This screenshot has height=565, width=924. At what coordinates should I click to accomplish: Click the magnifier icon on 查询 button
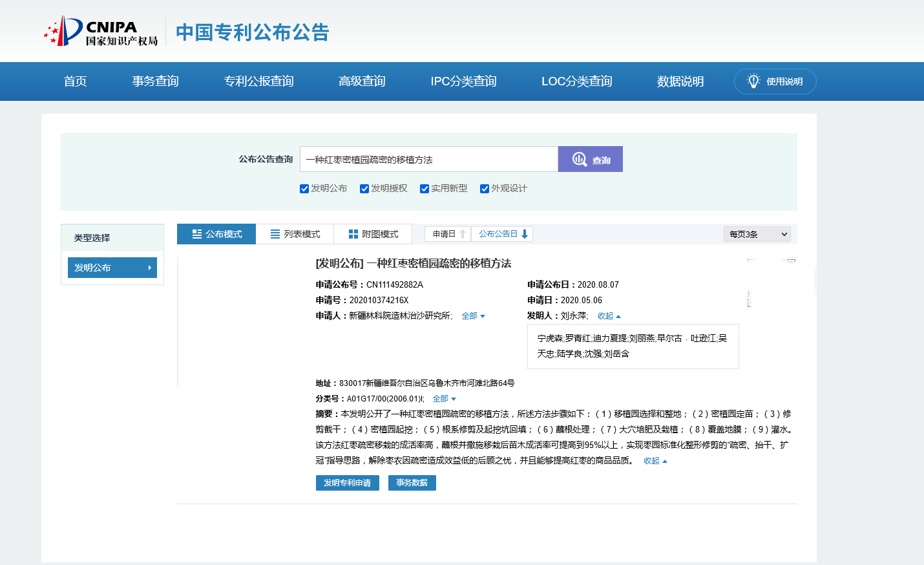click(580, 159)
